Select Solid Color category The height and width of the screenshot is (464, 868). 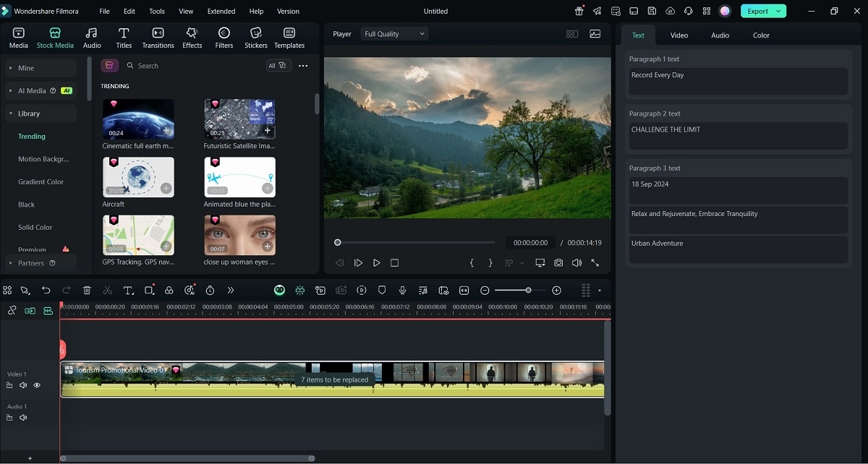click(35, 227)
